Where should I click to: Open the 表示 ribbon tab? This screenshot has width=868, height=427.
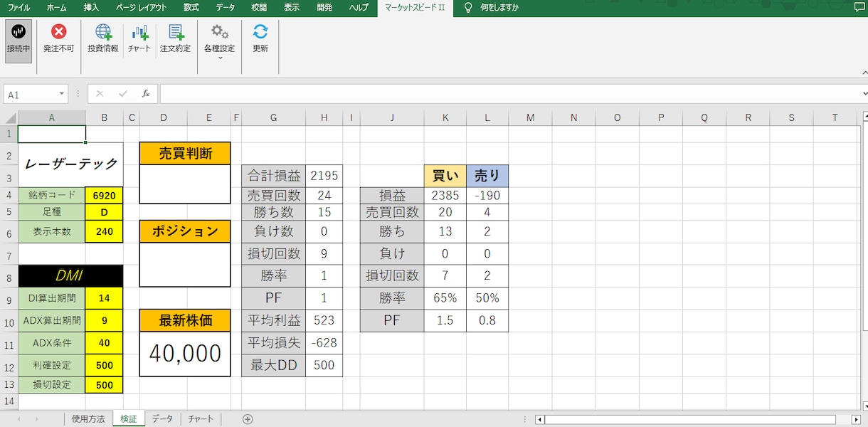292,8
